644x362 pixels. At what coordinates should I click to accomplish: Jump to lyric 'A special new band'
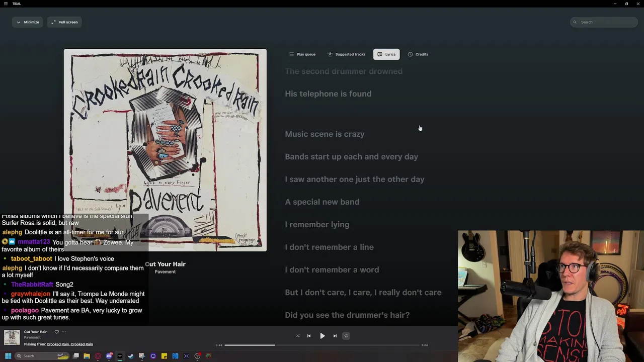click(x=322, y=202)
